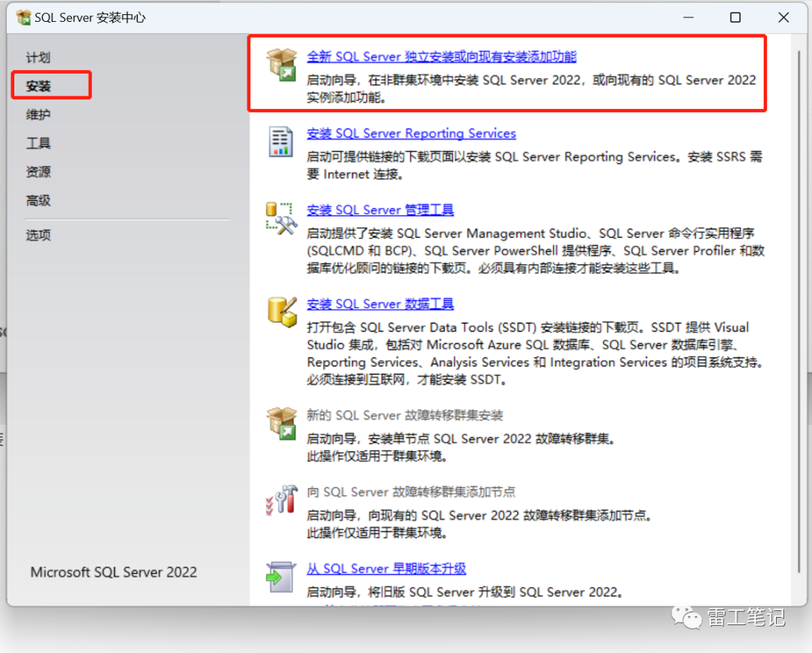Screen dimensions: 812x653
Task: Select the 安装 section in sidebar
Action: point(38,86)
